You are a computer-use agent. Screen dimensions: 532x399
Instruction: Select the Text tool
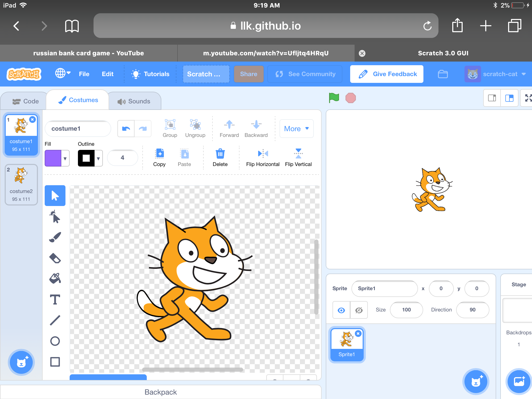55,300
